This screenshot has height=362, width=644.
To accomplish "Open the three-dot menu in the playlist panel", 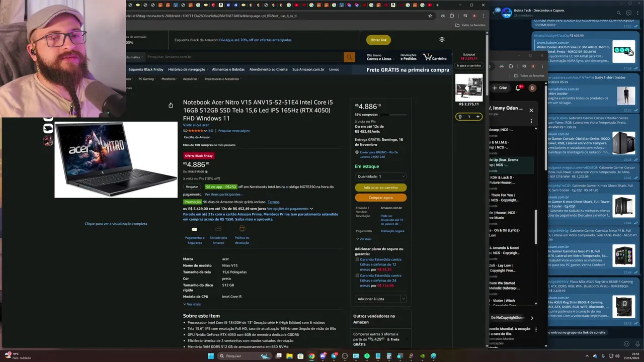I will [x=531, y=121].
